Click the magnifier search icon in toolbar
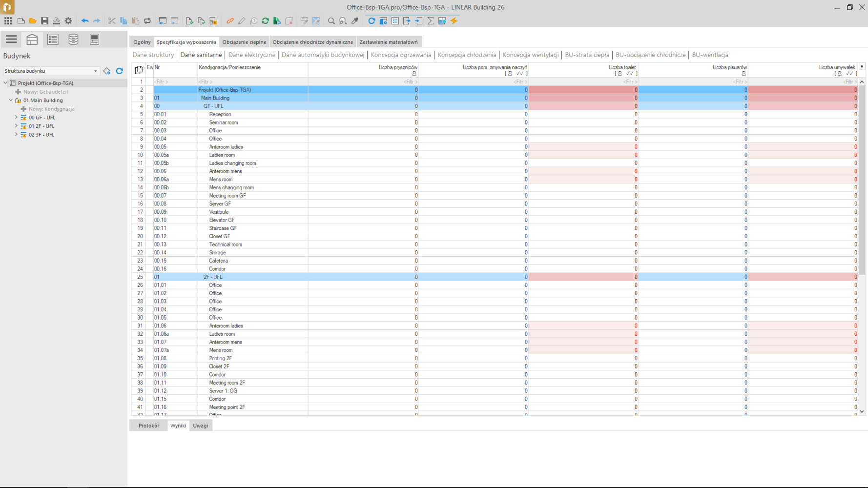The image size is (868, 488). (331, 21)
